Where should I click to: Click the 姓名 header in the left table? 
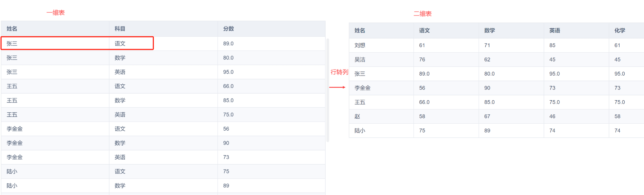[x=12, y=29]
